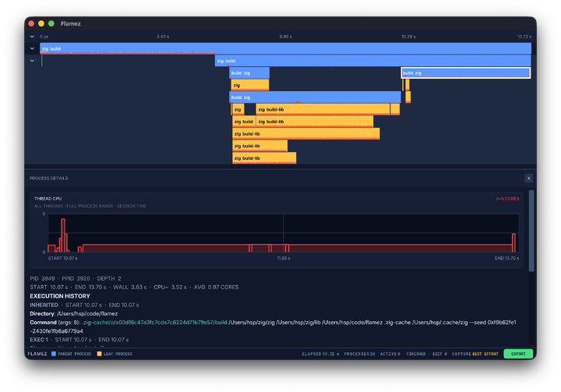
Task: Select zig build-lib bar second from bottom
Action: coord(259,146)
